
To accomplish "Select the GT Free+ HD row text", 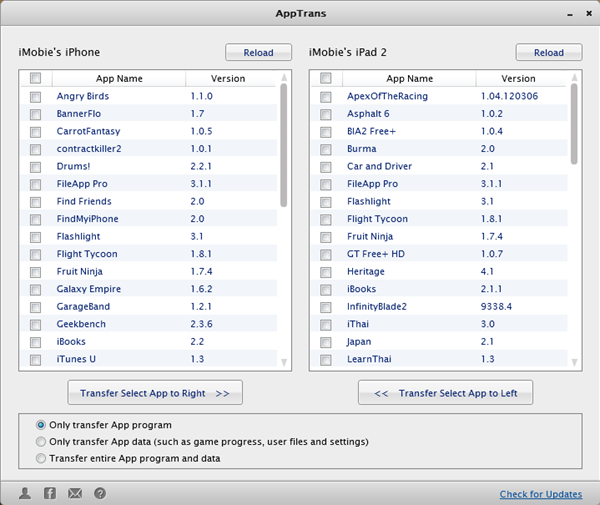I will 376,254.
